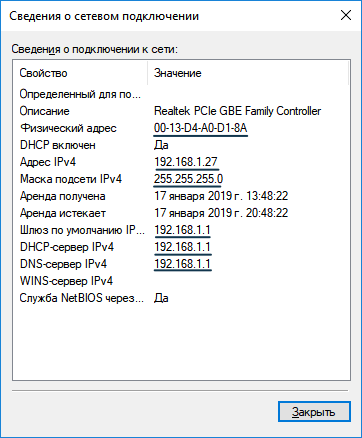Click Realtek PCIe GBE Family Controller value
The width and height of the screenshot is (362, 438).
click(237, 111)
